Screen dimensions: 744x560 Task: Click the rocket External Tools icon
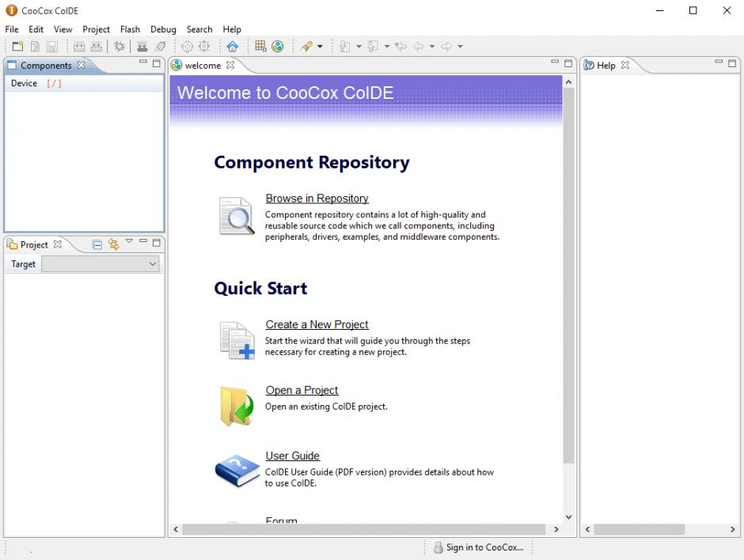306,47
